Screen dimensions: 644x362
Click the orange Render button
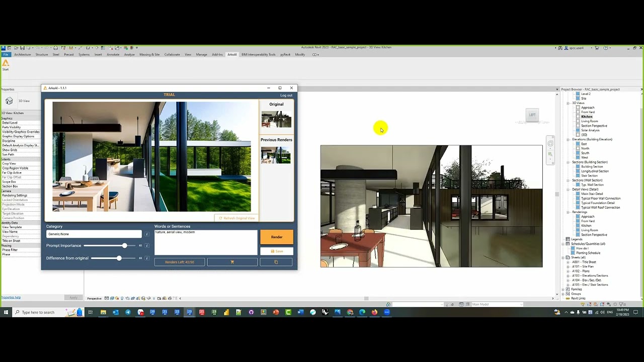(x=277, y=237)
